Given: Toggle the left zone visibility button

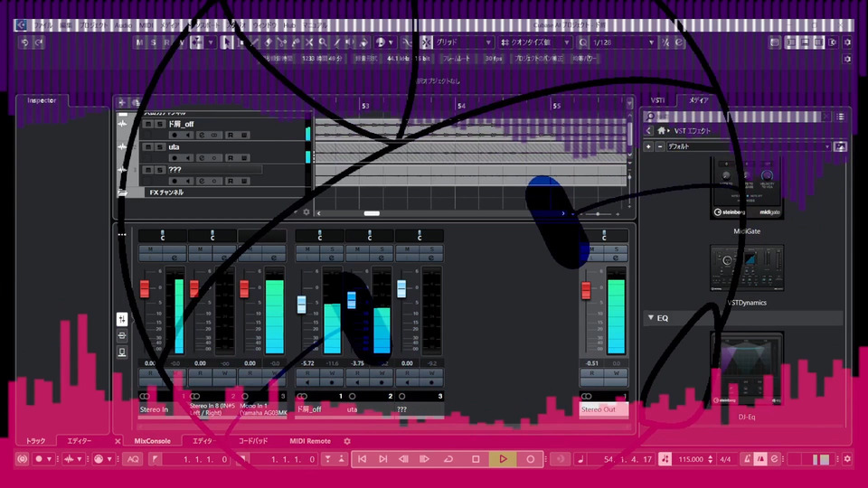Looking at the screenshot, I should (x=791, y=42).
